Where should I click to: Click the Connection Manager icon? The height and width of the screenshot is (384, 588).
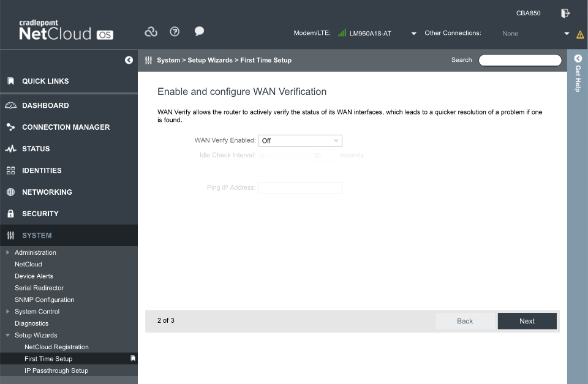coord(10,127)
